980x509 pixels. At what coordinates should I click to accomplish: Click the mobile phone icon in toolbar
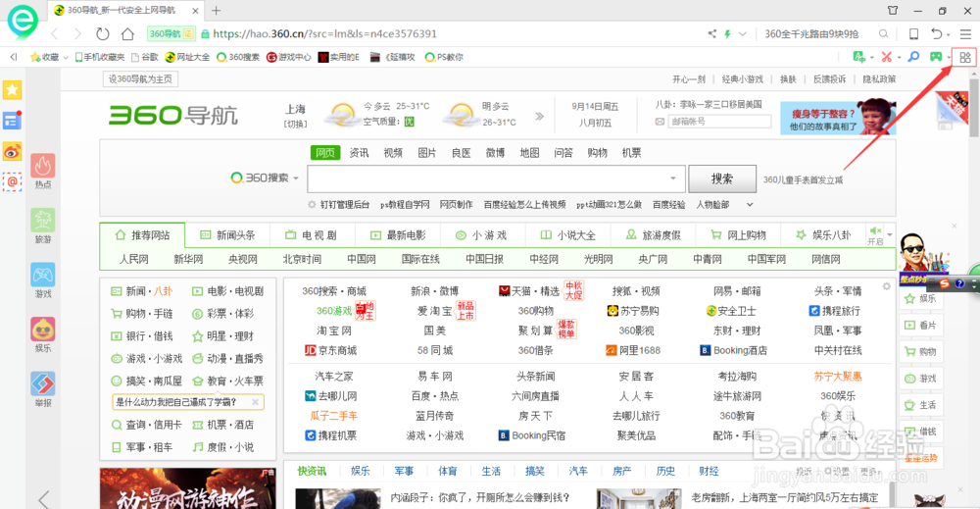click(913, 33)
